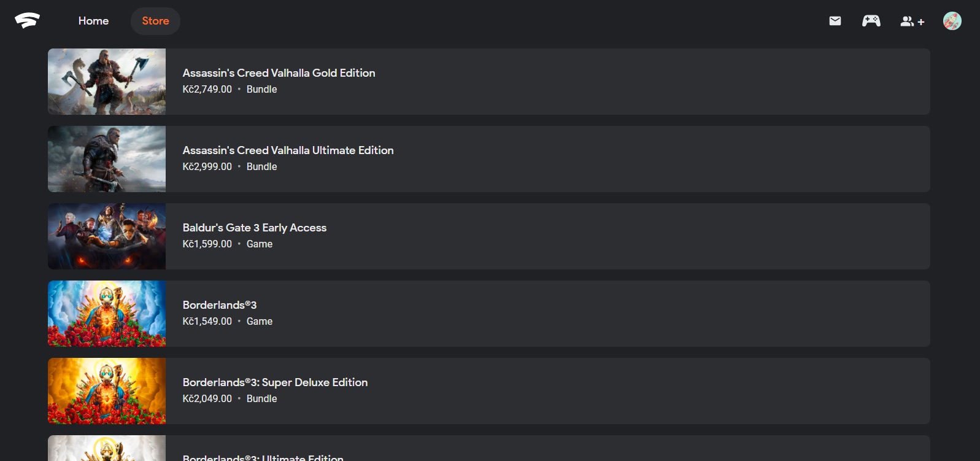Click the Baldur's Gate 3 cover thumbnail
This screenshot has height=461, width=980.
point(107,236)
